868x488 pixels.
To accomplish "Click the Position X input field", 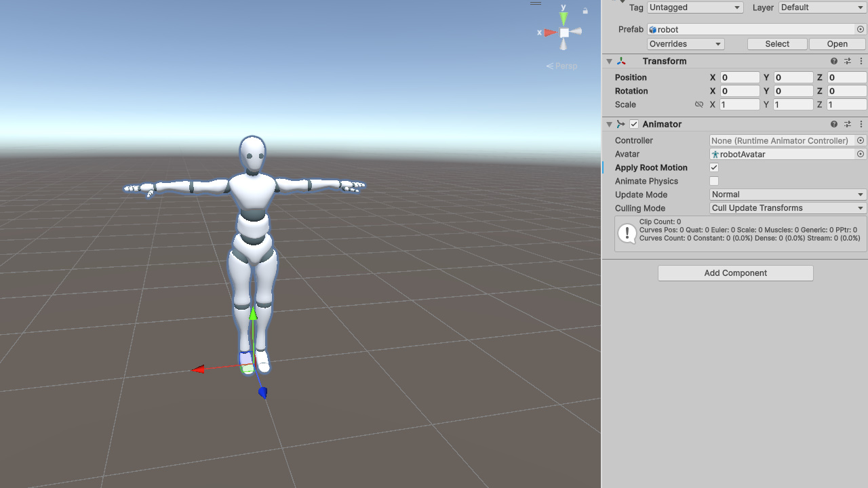I will point(739,77).
